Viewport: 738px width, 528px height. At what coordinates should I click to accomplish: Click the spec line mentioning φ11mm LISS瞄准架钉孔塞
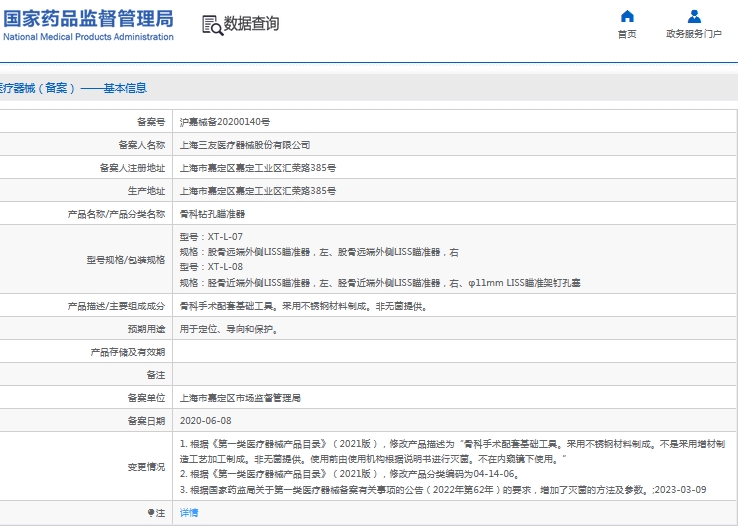point(380,283)
